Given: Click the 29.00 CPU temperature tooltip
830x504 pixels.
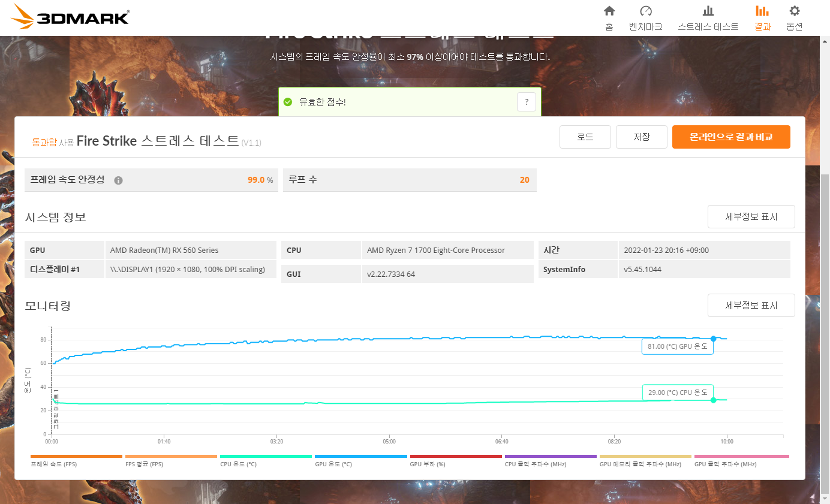Looking at the screenshot, I should tap(678, 393).
